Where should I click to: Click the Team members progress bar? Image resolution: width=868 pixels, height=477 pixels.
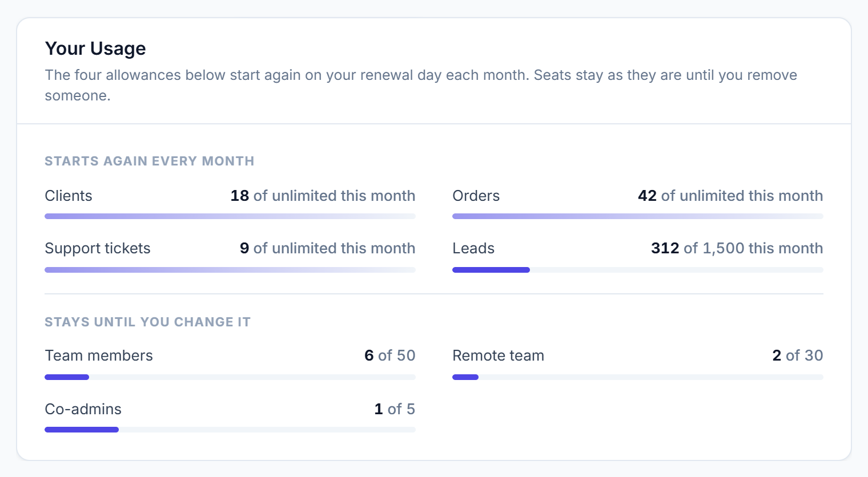pos(230,377)
